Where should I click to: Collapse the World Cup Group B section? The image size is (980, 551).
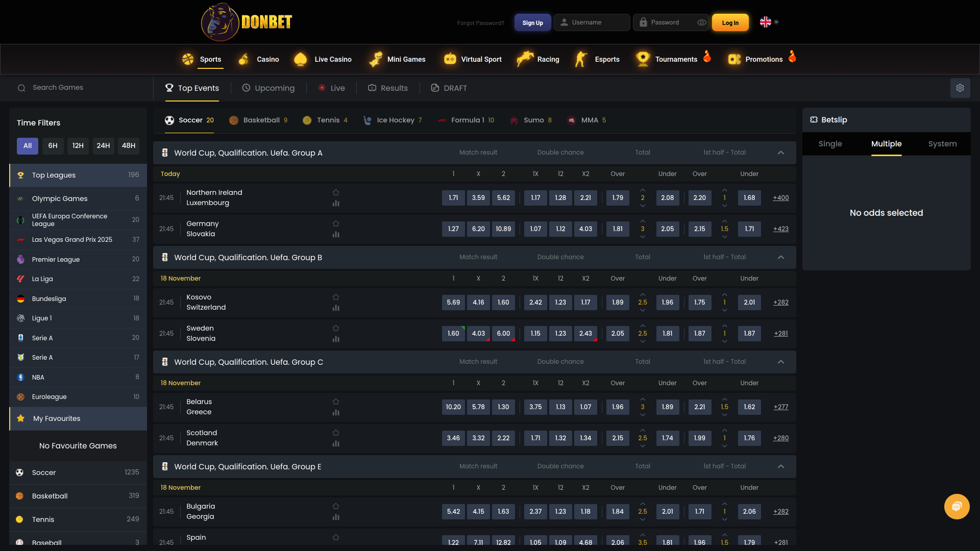click(780, 257)
